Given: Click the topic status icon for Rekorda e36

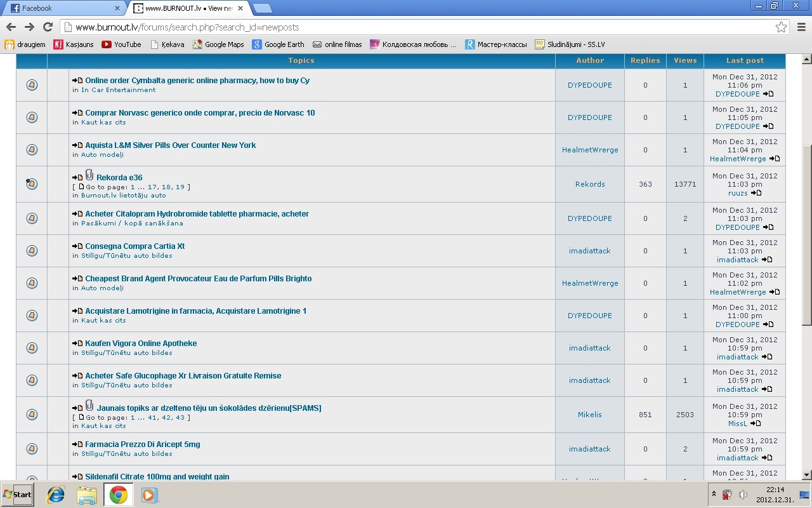Looking at the screenshot, I should pyautogui.click(x=32, y=184).
